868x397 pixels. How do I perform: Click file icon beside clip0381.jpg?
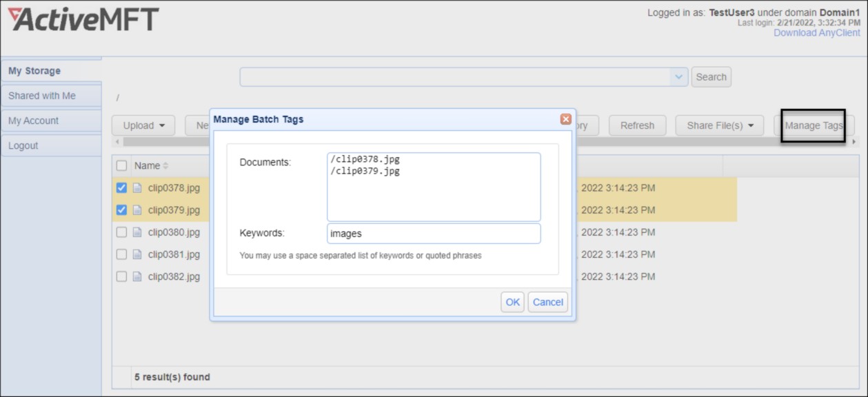137,254
